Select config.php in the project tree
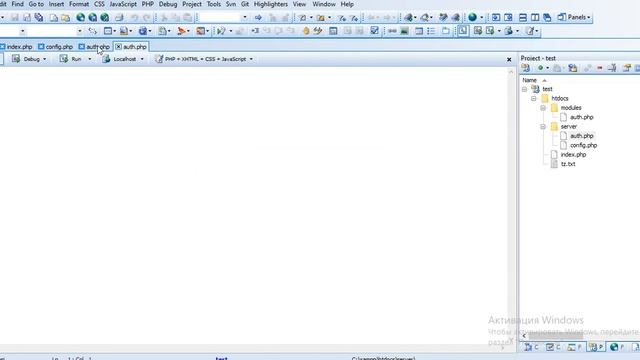 coord(583,145)
